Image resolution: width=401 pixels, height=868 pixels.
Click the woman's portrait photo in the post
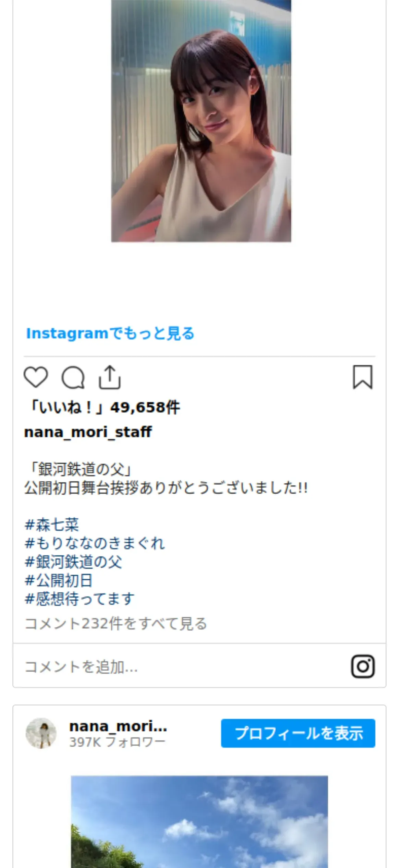click(x=201, y=121)
